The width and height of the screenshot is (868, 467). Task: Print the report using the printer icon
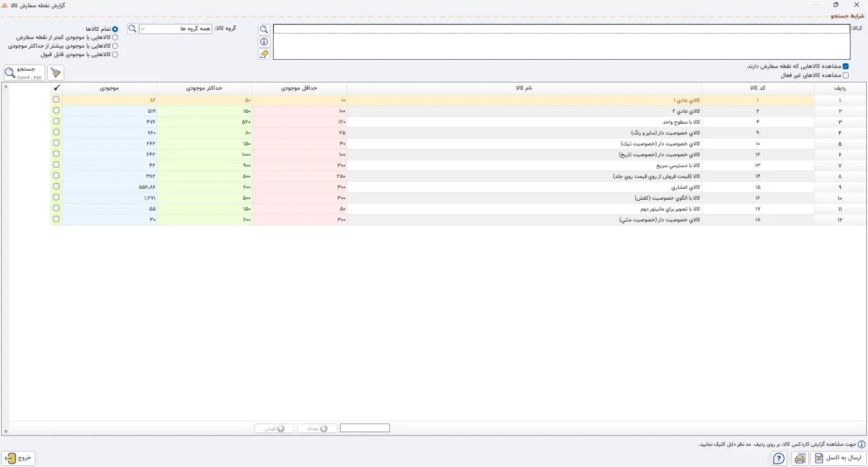point(800,459)
